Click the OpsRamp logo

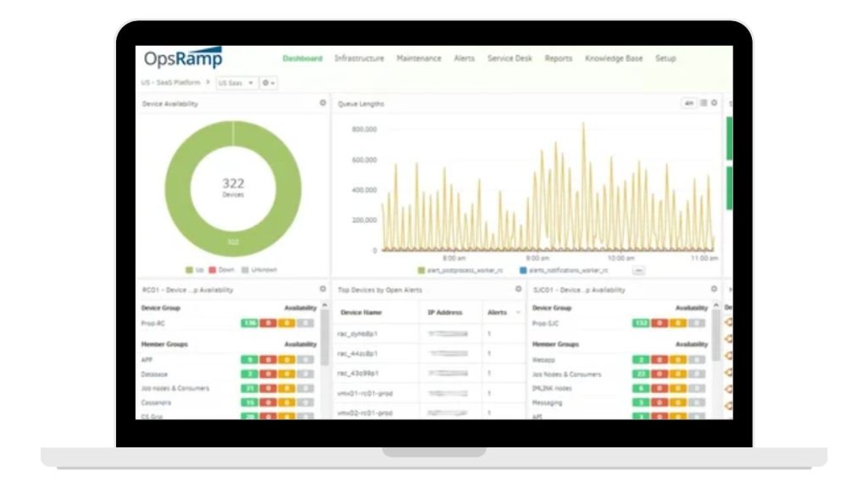182,59
